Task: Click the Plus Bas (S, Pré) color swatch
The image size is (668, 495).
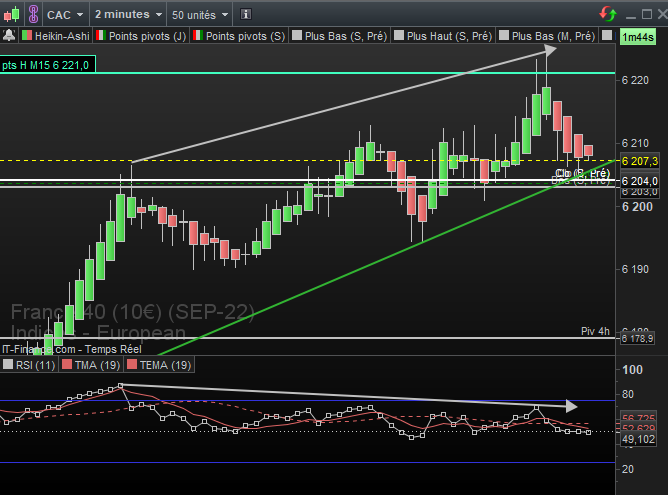Action: (x=297, y=35)
